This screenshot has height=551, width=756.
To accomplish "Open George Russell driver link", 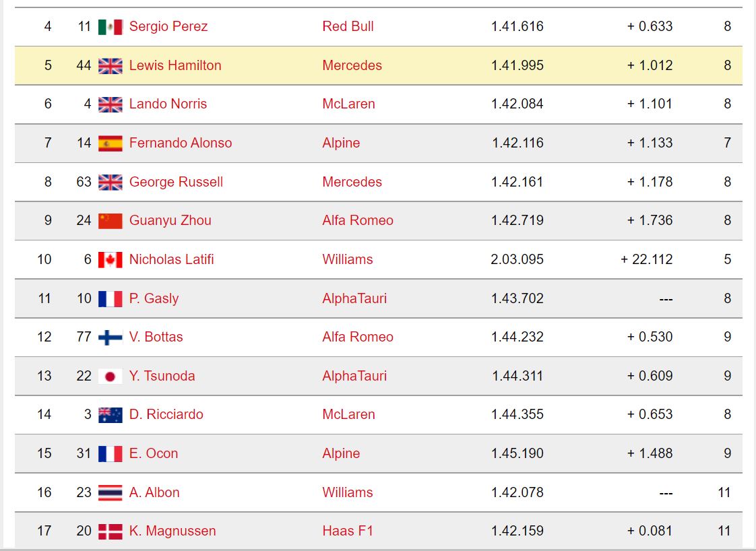I will coord(176,182).
